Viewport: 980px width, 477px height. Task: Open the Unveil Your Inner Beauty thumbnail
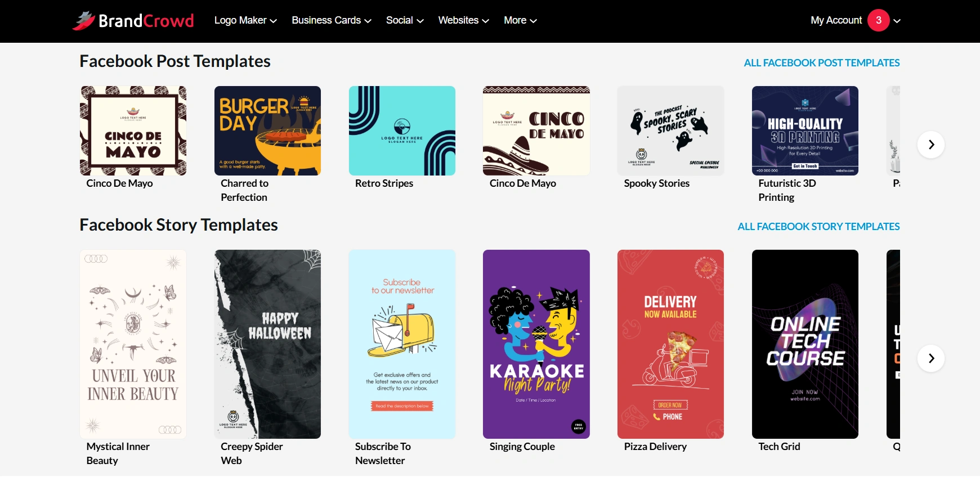coord(133,344)
